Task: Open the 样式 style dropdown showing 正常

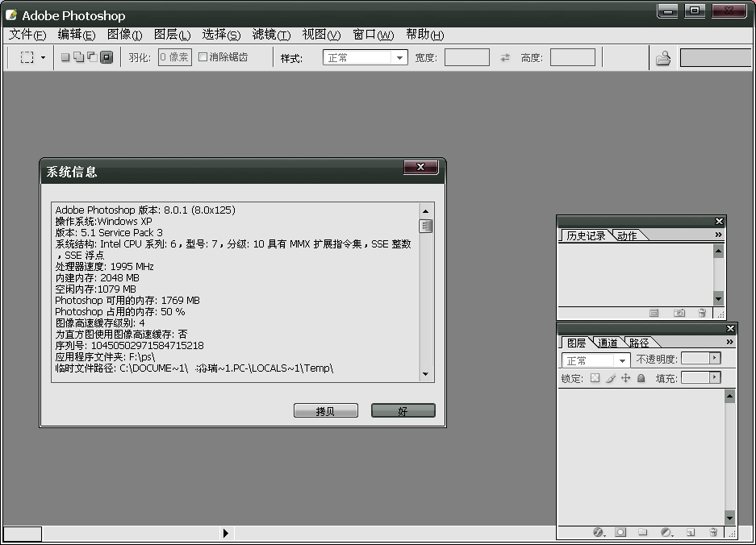Action: click(x=365, y=58)
